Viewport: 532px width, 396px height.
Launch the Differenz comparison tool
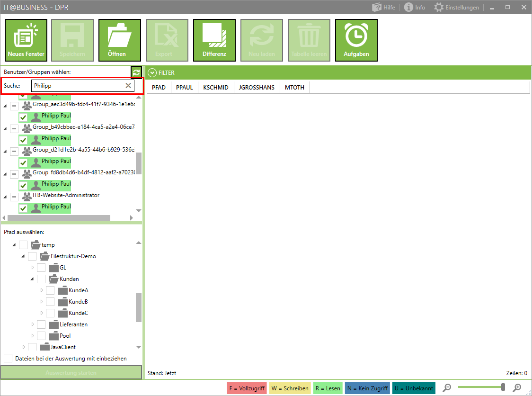[214, 40]
